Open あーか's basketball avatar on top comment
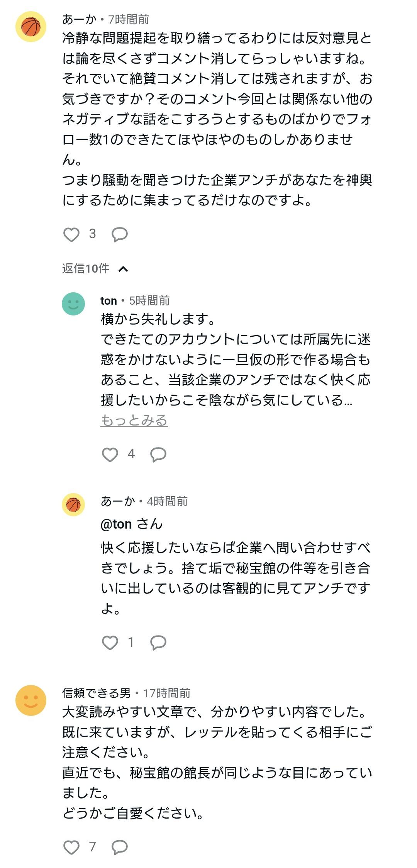Image resolution: width=417 pixels, height=868 pixels. tap(31, 27)
